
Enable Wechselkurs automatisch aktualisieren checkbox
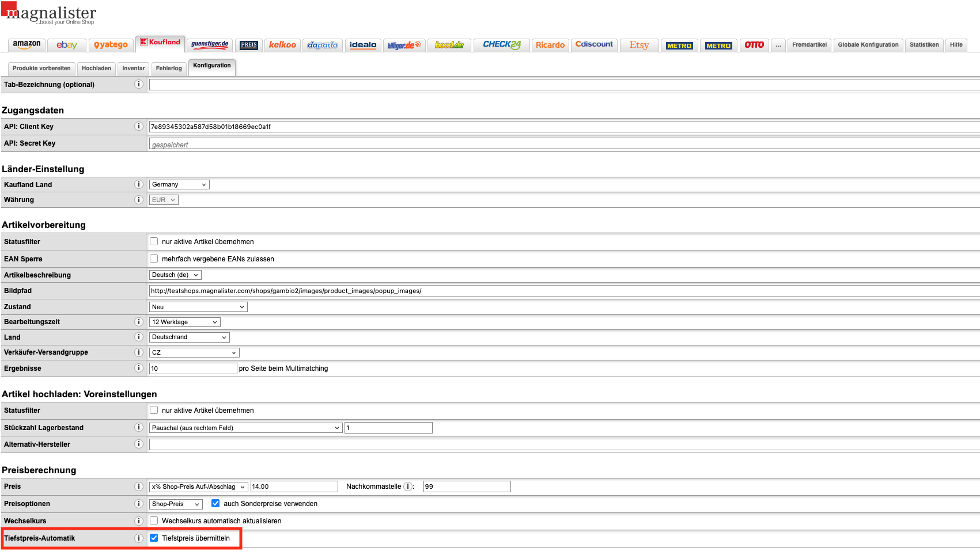pos(154,521)
